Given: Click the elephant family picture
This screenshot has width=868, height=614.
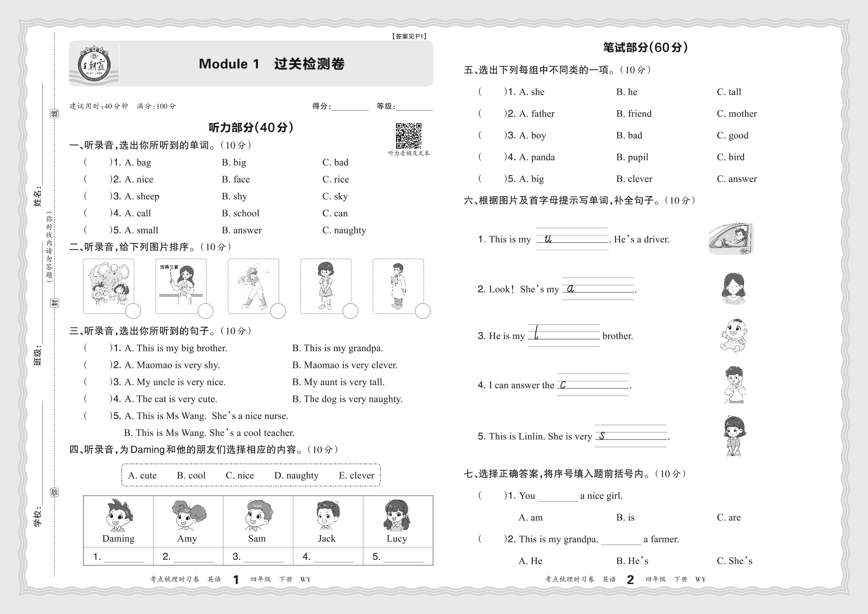Looking at the screenshot, I should click(108, 284).
